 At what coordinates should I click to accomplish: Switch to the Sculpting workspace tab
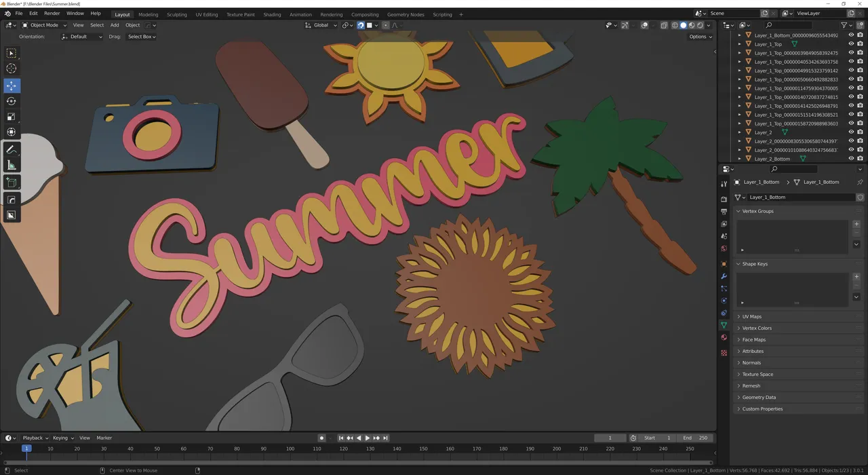pos(177,14)
